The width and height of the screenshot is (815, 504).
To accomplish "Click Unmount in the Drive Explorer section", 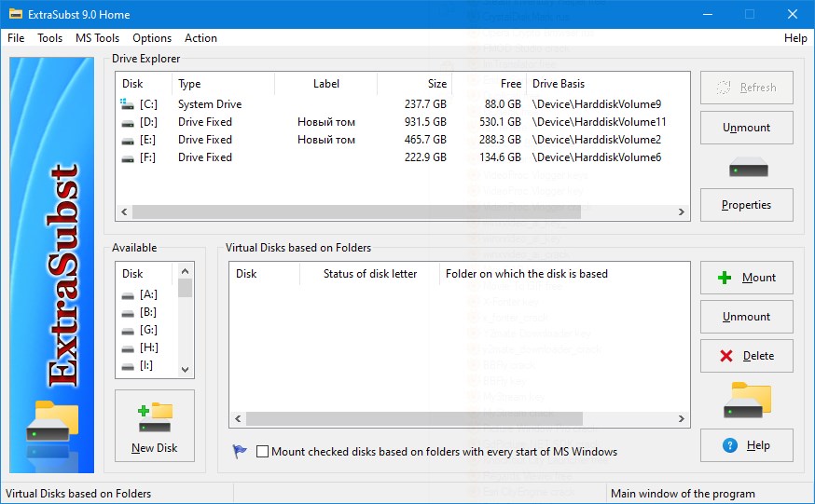I will tap(746, 128).
